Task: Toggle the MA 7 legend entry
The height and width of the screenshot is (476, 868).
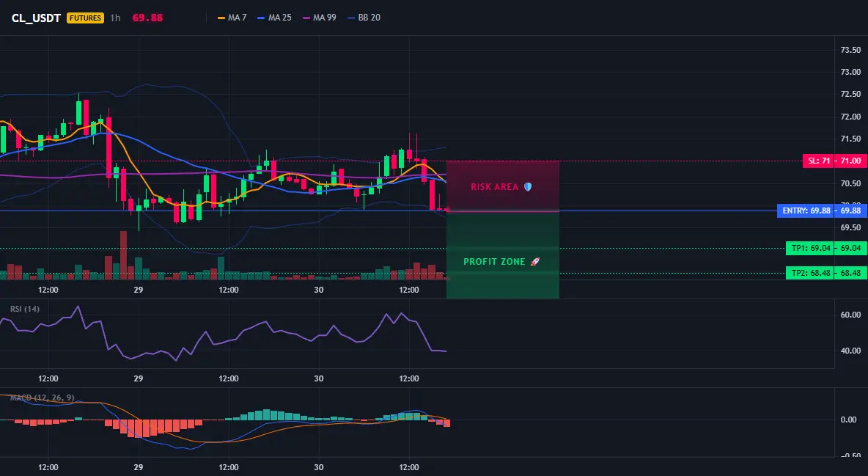Action: (232, 18)
